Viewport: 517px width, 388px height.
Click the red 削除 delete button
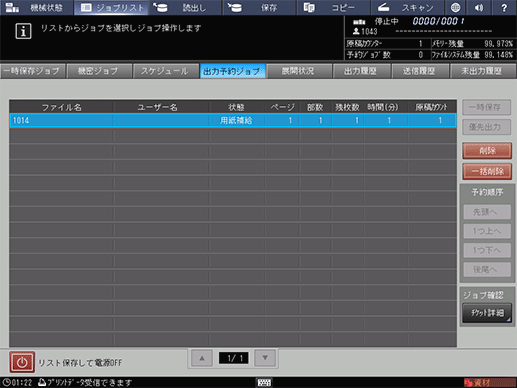coord(487,151)
